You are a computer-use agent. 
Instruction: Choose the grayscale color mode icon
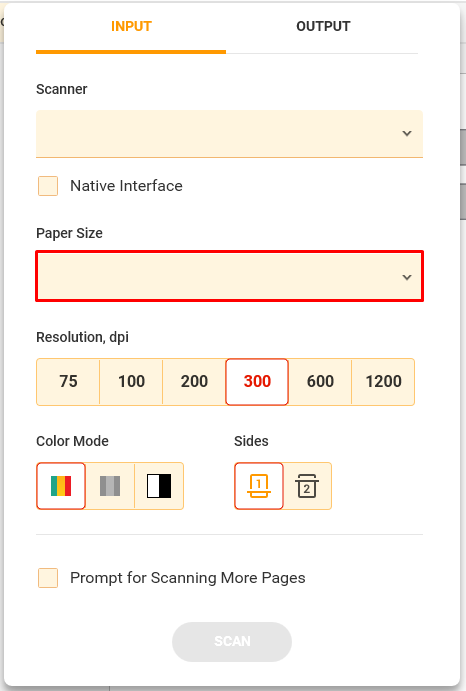click(110, 486)
